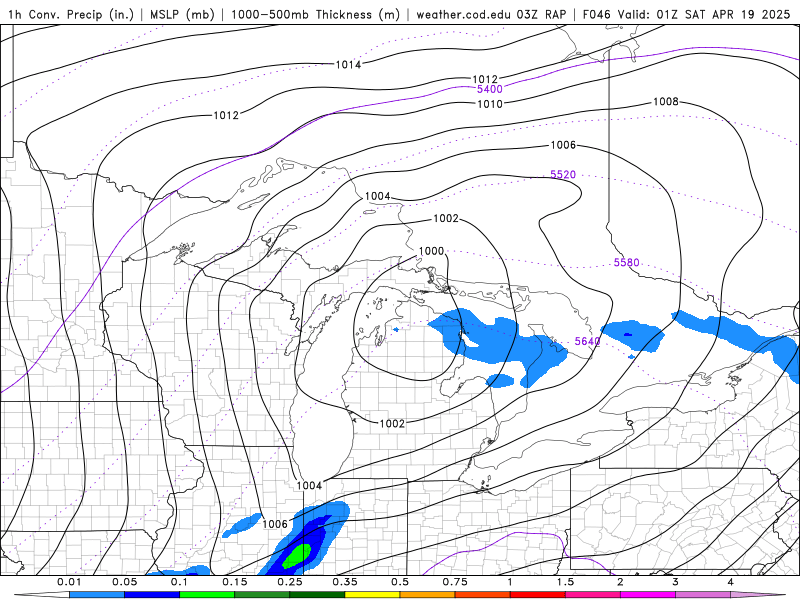Image resolution: width=800 pixels, height=600 pixels.
Task: Click the 0.35 legend value
Action: (x=345, y=582)
